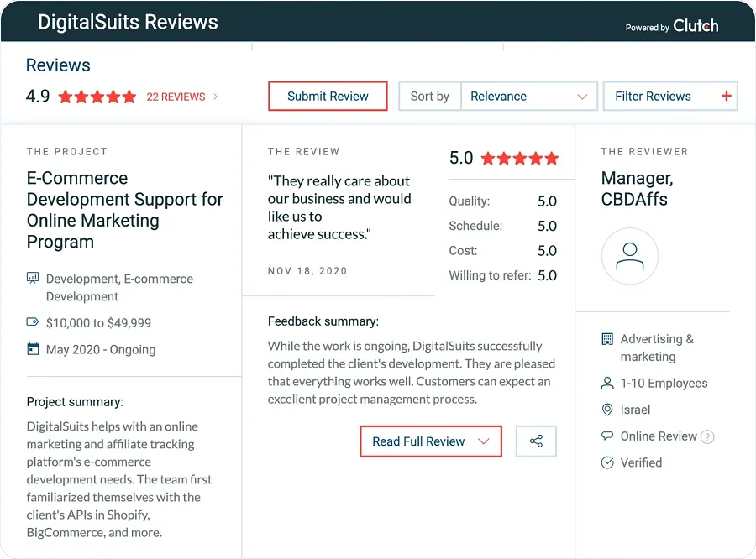Click the Online Review label
This screenshot has width=756, height=559.
pos(659,436)
